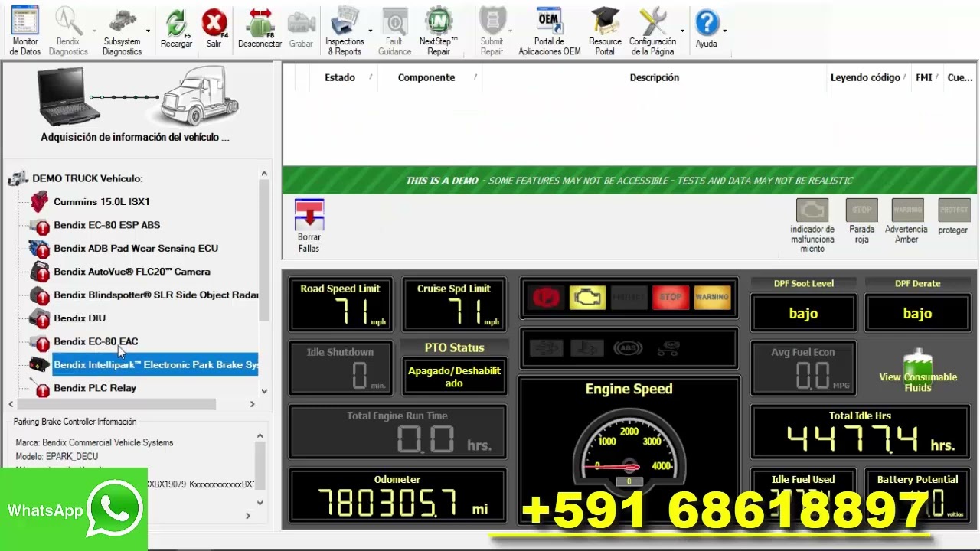
Task: Click the vehicle tree horizontal scrollbar
Action: pyautogui.click(x=116, y=404)
